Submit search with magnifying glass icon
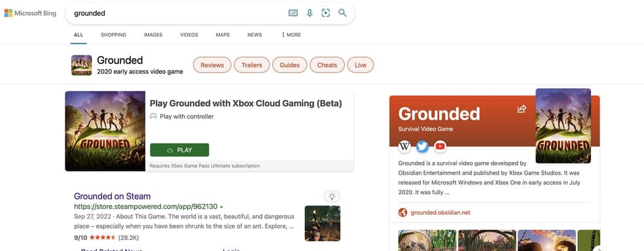This screenshot has width=644, height=251. tap(342, 13)
